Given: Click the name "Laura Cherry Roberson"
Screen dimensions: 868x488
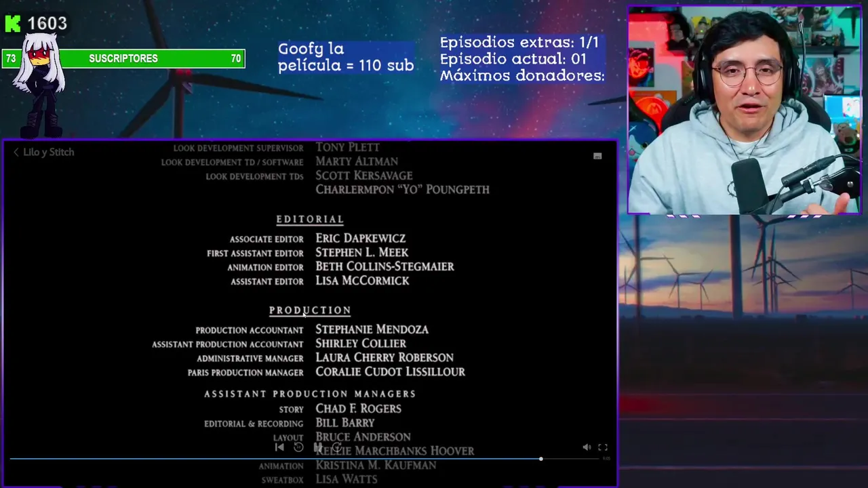Looking at the screenshot, I should [x=384, y=358].
